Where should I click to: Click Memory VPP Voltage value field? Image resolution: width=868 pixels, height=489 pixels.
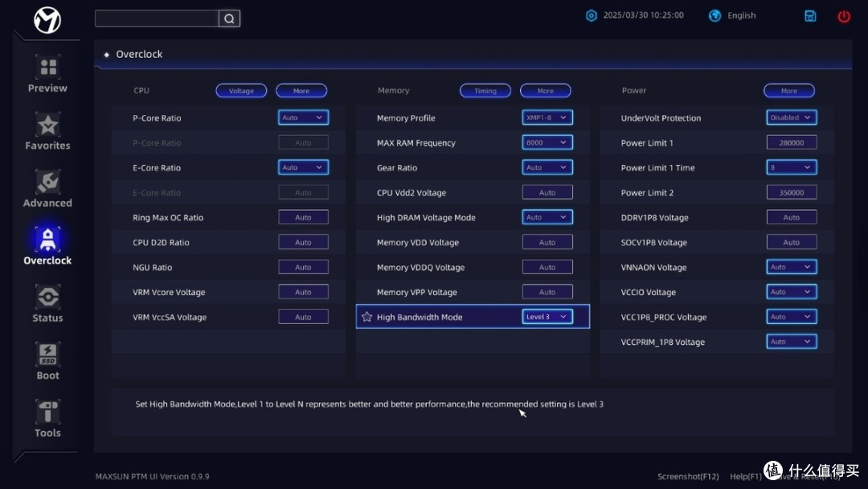(547, 292)
